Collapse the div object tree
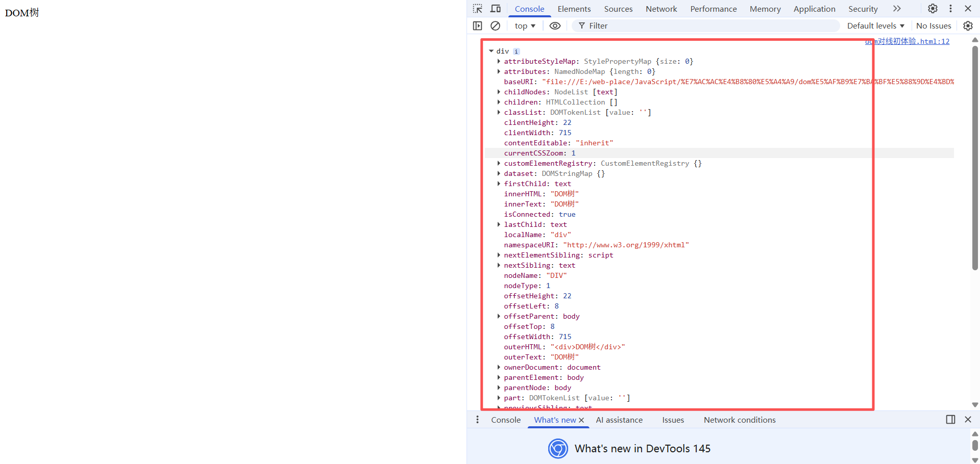Image resolution: width=980 pixels, height=464 pixels. [x=491, y=51]
